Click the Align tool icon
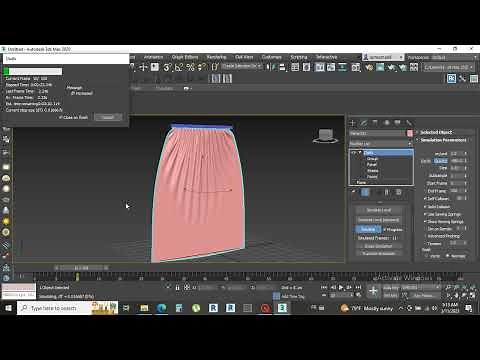The image size is (480, 360). click(x=282, y=67)
